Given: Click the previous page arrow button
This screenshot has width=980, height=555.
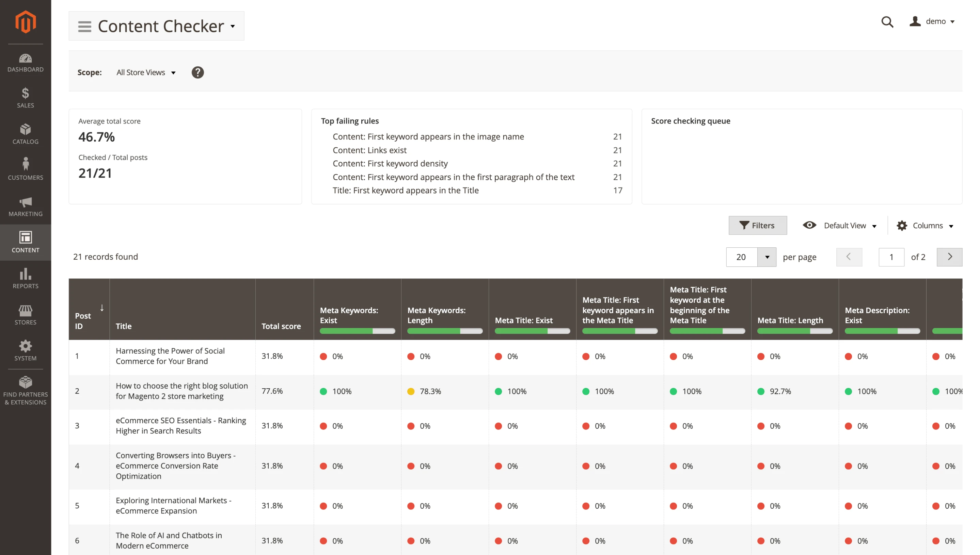Looking at the screenshot, I should tap(849, 257).
